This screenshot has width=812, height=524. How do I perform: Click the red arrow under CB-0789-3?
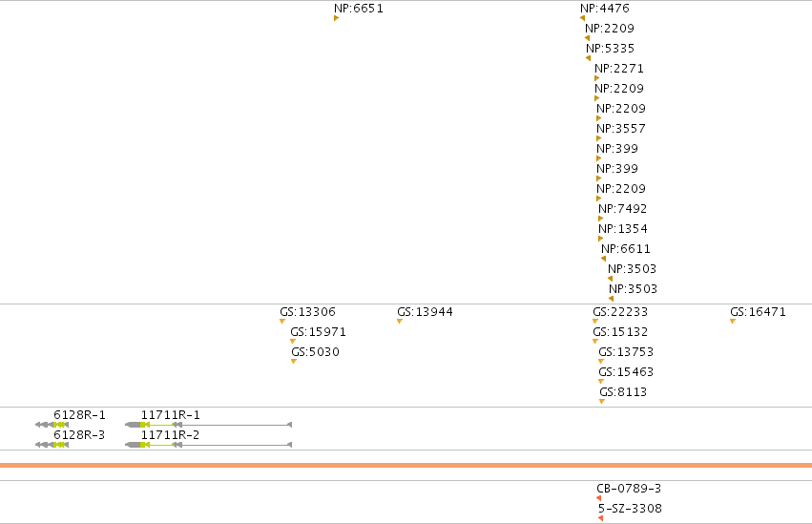tap(598, 498)
